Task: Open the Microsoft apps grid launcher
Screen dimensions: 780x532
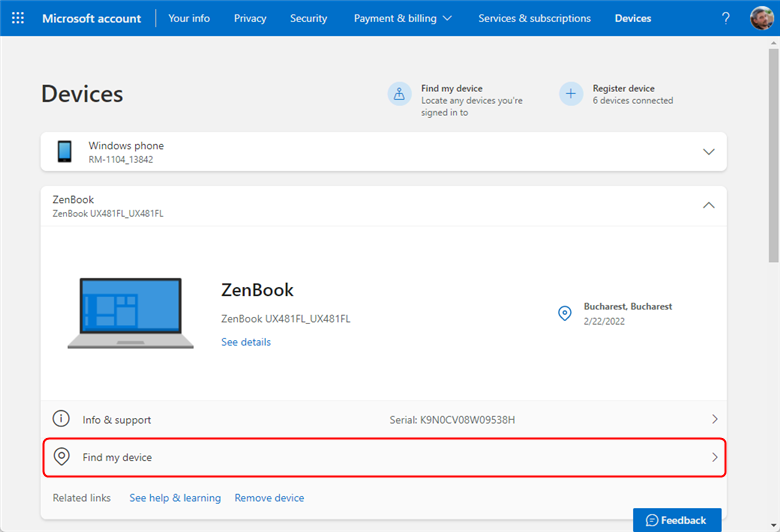Action: point(18,18)
